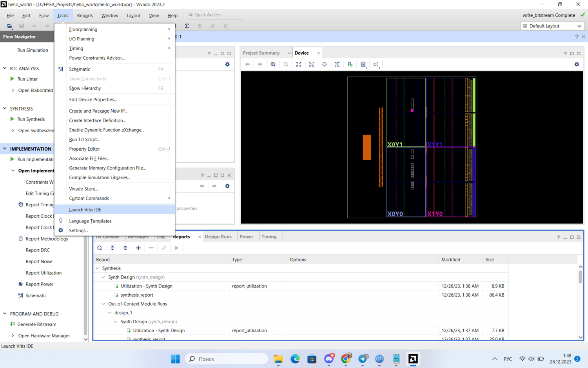Open Device view settings gear
This screenshot has width=588, height=368.
pyautogui.click(x=577, y=64)
